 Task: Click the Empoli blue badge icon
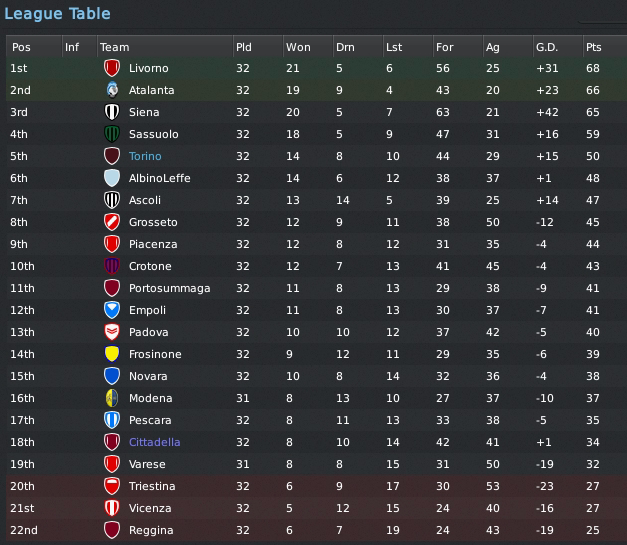112,310
